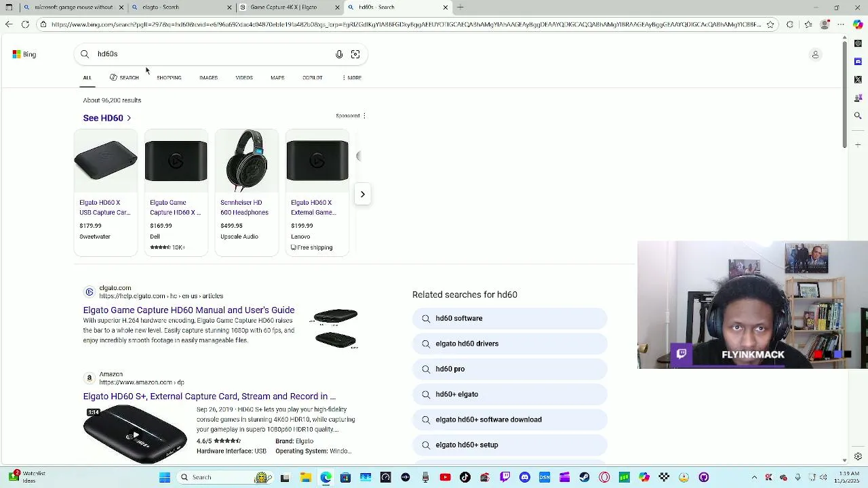
Task: Play the HD60 S+ video thumbnail
Action: (x=135, y=434)
